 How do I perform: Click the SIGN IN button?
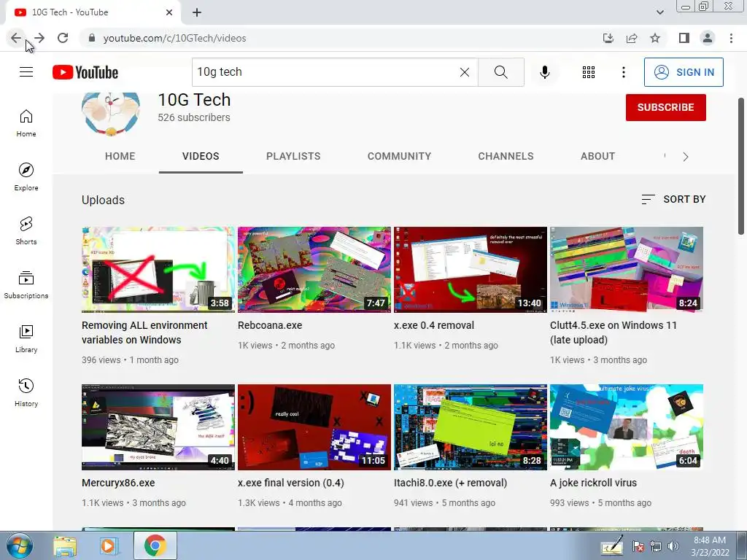pos(684,72)
